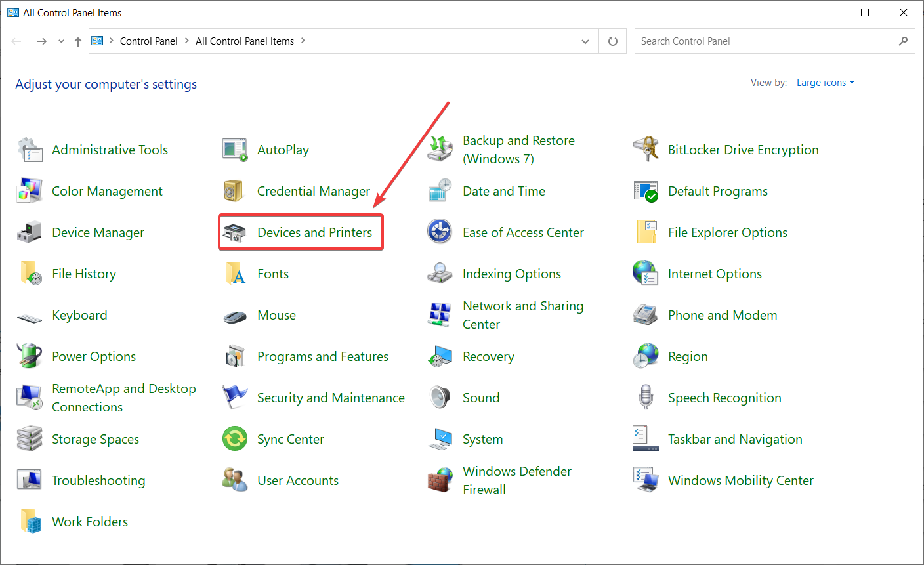This screenshot has height=565, width=924.
Task: Click the AutoPlay icon
Action: [235, 150]
